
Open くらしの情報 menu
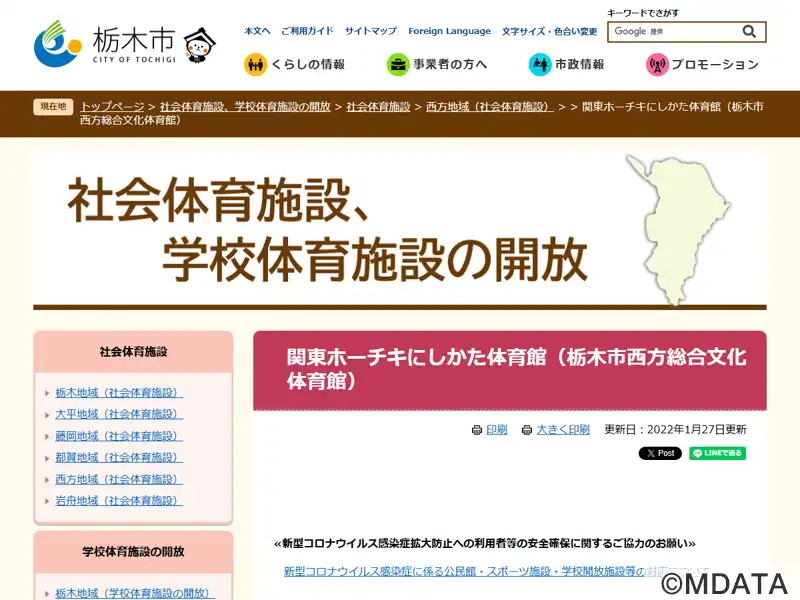[x=295, y=64]
